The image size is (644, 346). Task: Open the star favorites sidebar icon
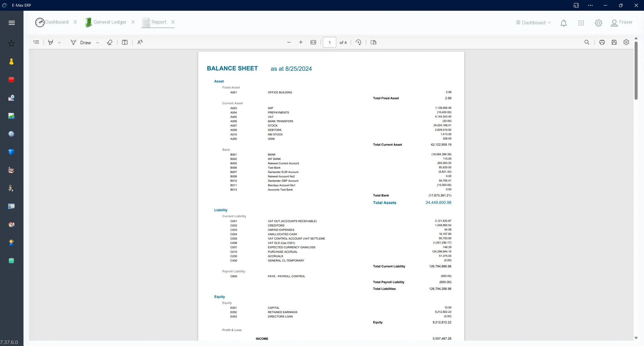coord(11,44)
